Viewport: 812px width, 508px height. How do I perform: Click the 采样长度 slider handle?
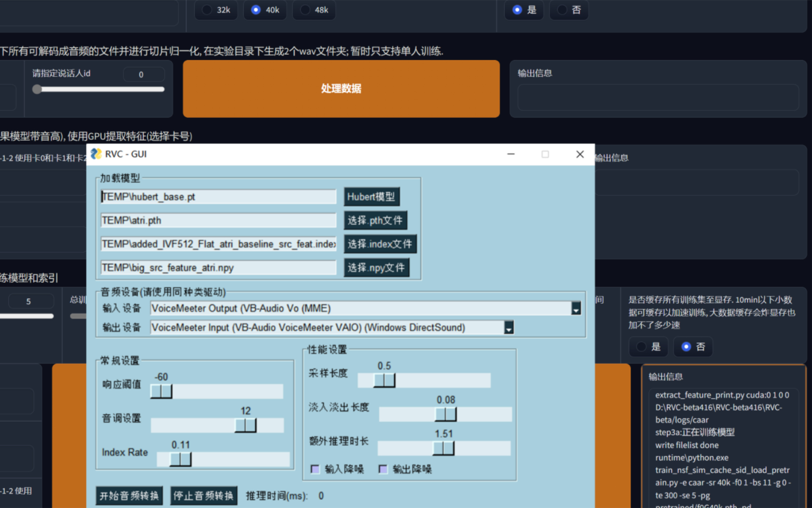(x=384, y=380)
